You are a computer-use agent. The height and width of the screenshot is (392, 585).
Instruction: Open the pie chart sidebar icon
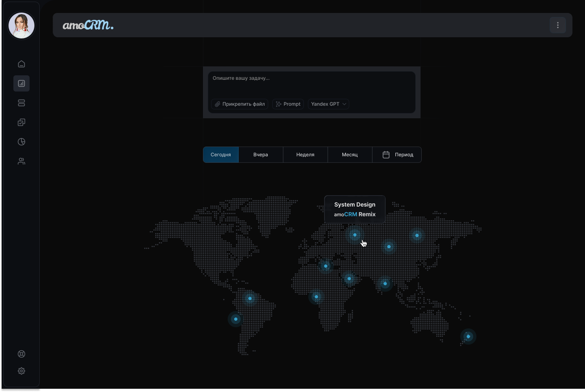pyautogui.click(x=21, y=142)
